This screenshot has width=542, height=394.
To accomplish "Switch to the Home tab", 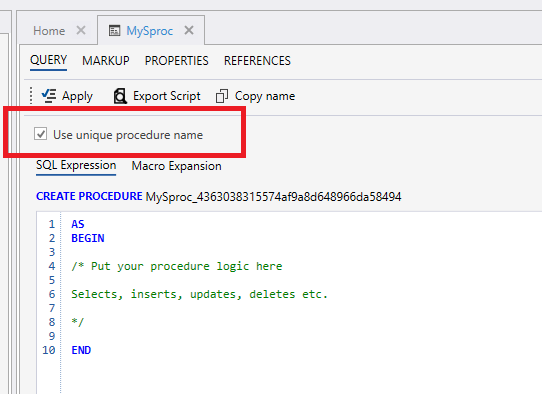I will point(49,31).
